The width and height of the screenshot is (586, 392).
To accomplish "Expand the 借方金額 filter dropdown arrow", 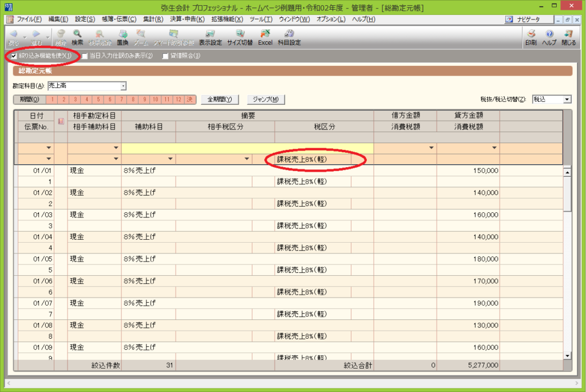I will 431,148.
